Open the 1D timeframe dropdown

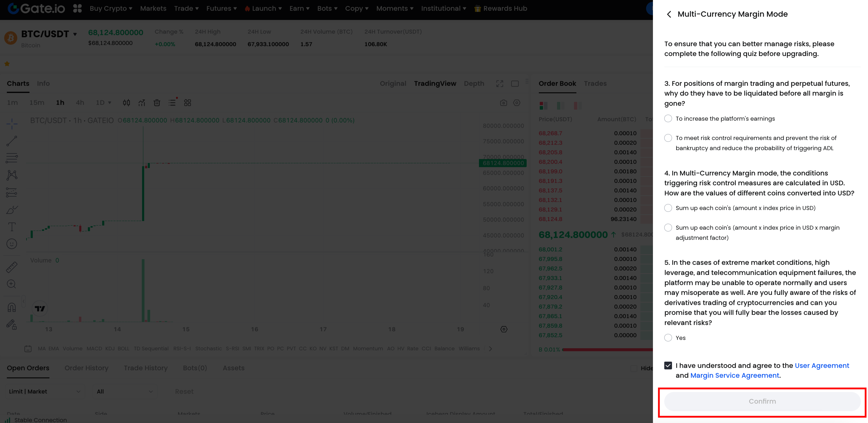104,102
